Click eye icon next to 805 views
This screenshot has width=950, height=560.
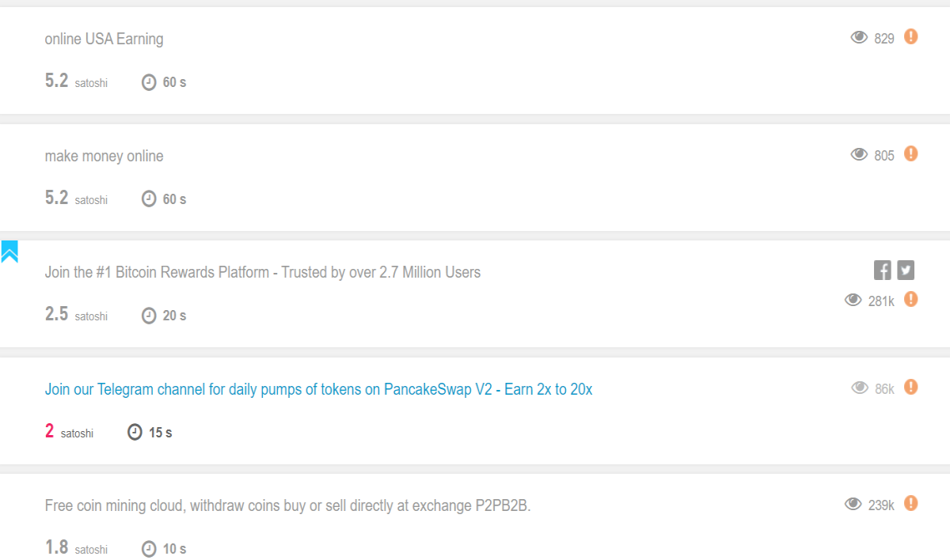pyautogui.click(x=859, y=154)
